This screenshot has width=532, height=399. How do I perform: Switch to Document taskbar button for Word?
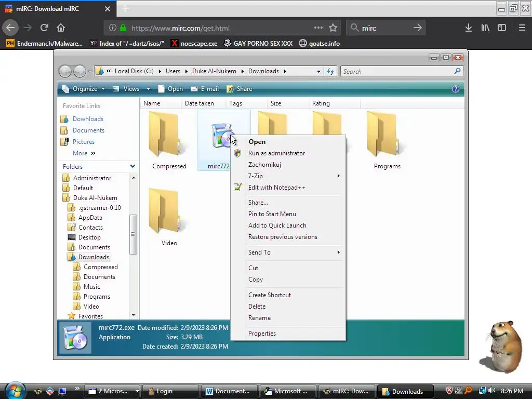coord(229,391)
